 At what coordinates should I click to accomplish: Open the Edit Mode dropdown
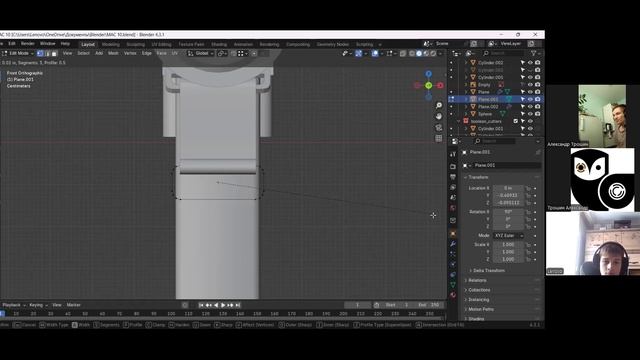pos(18,53)
